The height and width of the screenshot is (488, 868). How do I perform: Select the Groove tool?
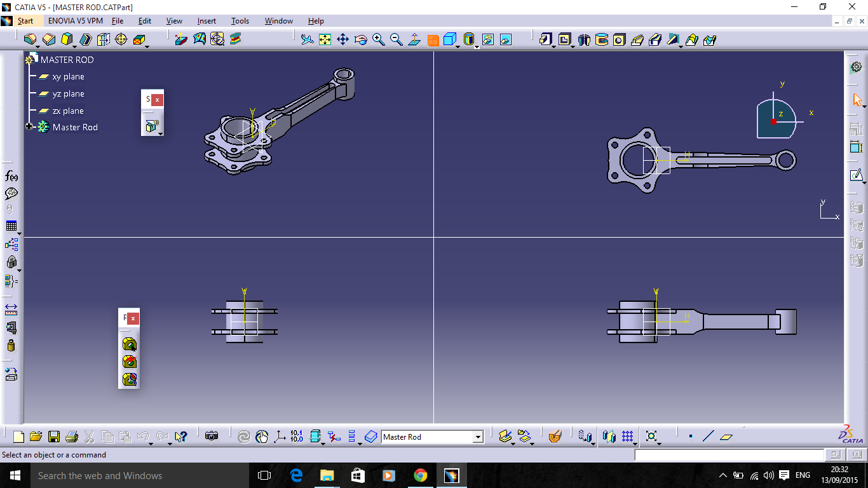[x=601, y=39]
